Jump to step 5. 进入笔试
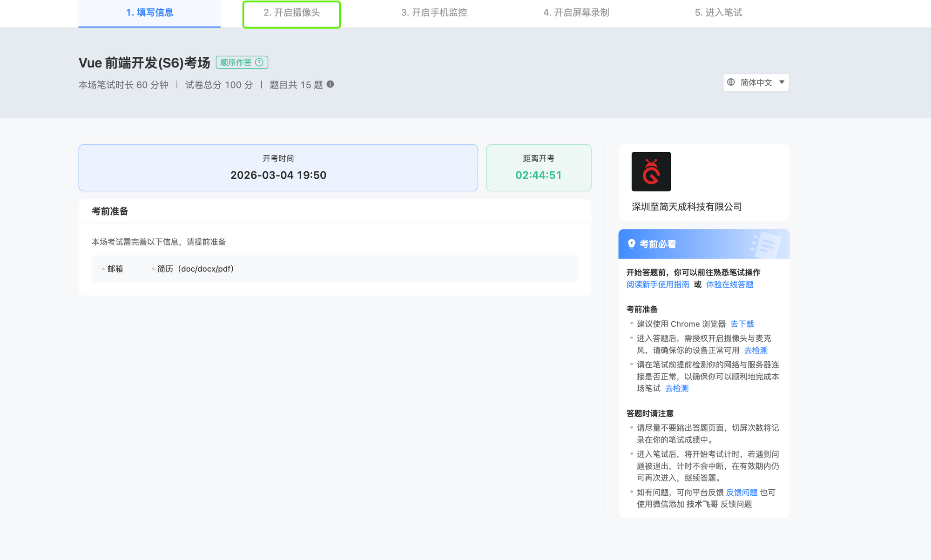The width and height of the screenshot is (931, 560). (x=718, y=13)
